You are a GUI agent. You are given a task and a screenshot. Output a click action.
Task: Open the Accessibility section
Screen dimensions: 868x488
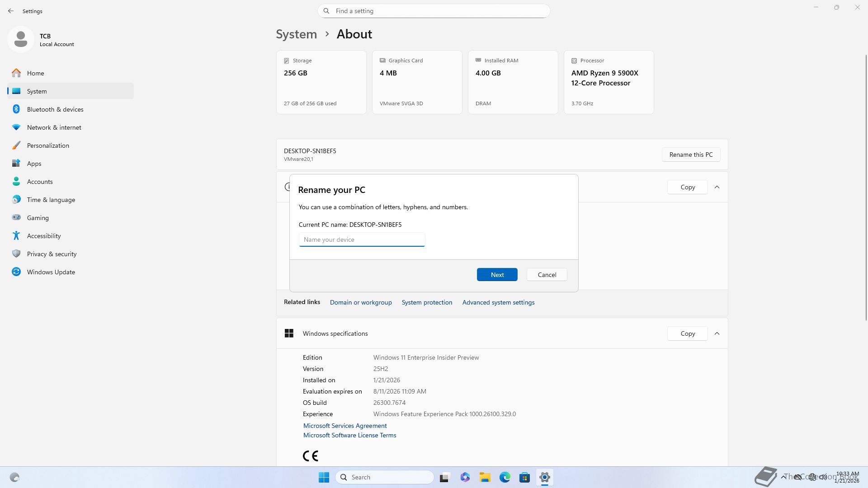pos(43,236)
